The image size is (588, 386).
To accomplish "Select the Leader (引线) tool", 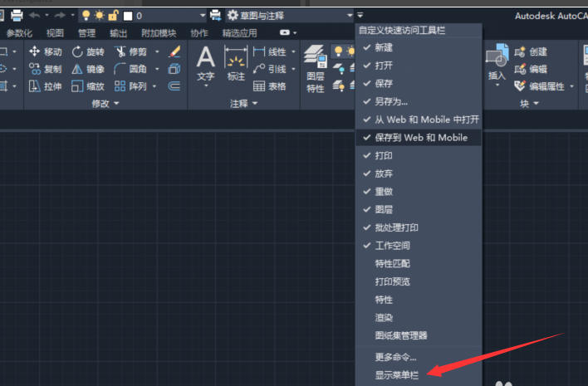I will pos(269,69).
